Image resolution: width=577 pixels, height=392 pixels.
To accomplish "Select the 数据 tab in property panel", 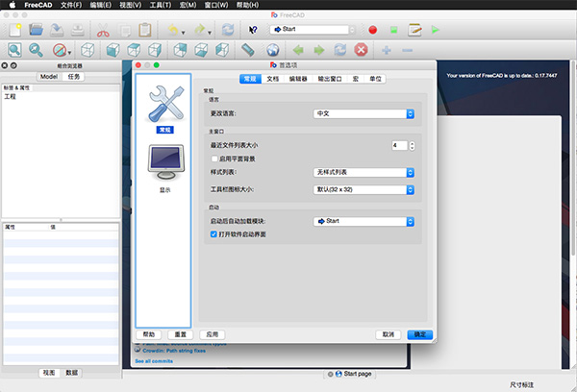I will click(x=72, y=373).
